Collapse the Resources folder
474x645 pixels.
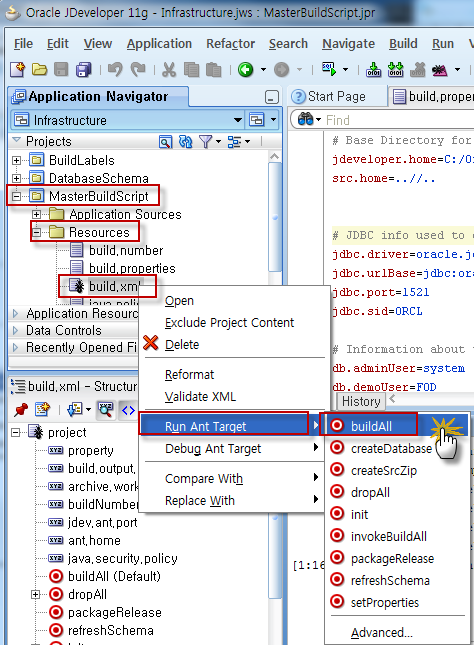(36, 232)
